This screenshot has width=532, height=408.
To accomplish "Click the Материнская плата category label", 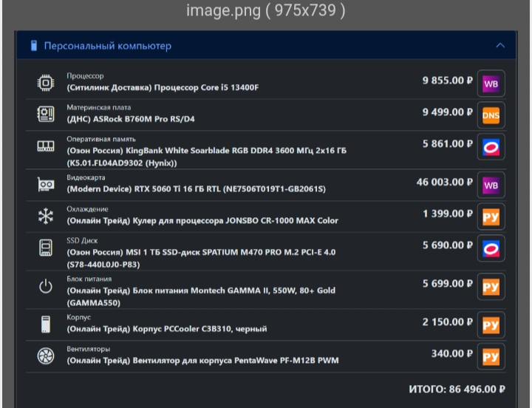I will (x=99, y=108).
